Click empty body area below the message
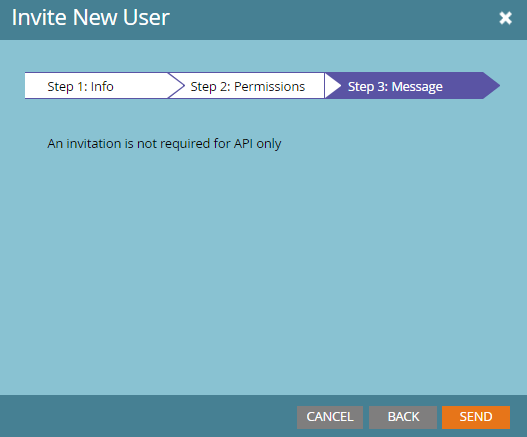Screen dimensions: 527x437 [x=264, y=269]
